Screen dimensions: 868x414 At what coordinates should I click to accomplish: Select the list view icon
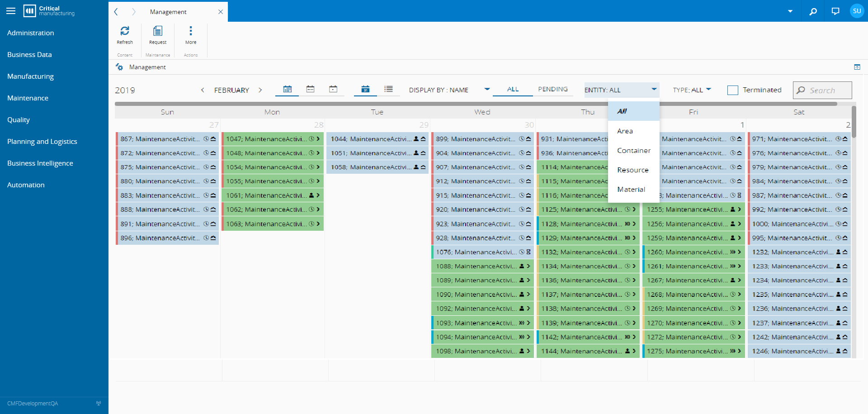(388, 89)
